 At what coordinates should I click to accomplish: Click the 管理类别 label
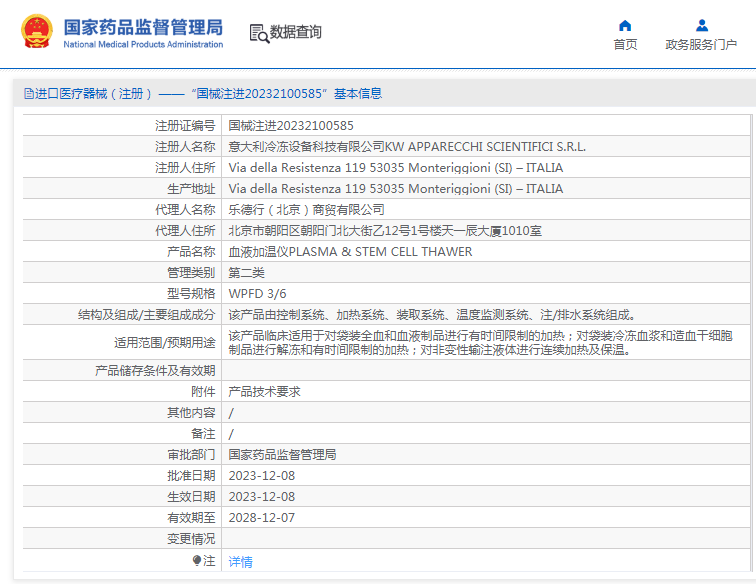pos(191,273)
